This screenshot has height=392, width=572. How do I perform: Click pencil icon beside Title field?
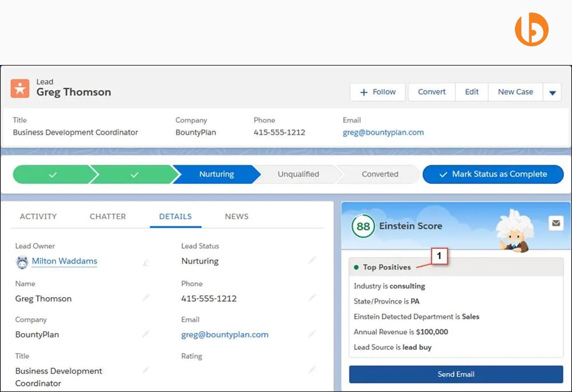146,370
